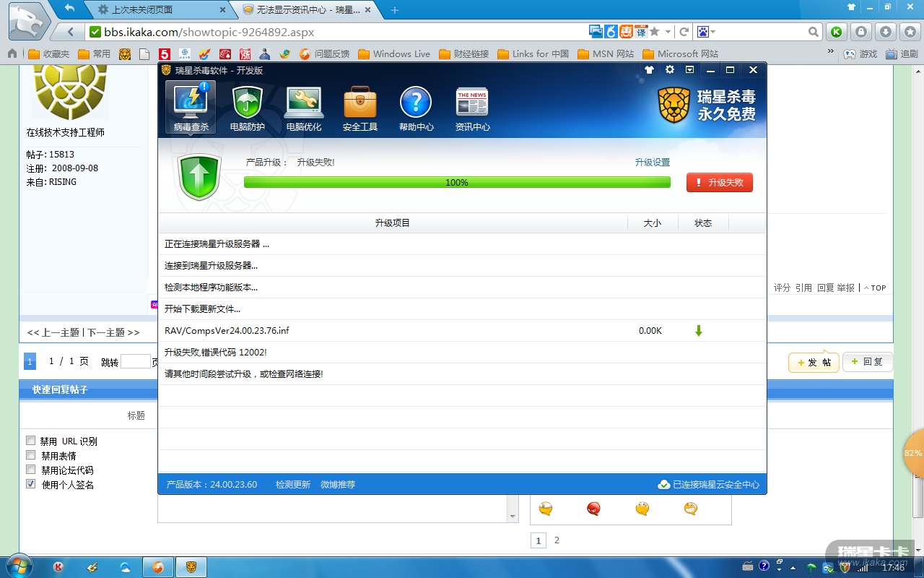Screen dimensions: 924x578
Task: Bookmark this page with the star icon
Action: coord(654,32)
